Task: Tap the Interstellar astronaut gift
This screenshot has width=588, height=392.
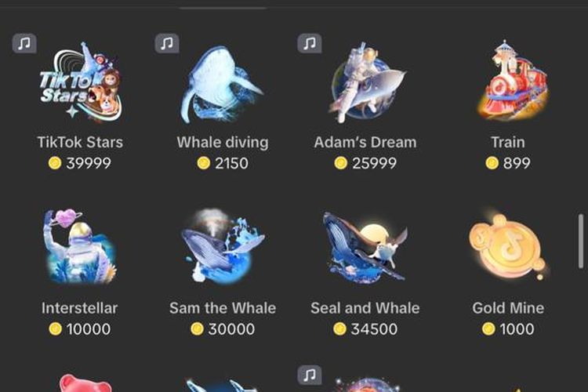Action: pyautogui.click(x=80, y=247)
